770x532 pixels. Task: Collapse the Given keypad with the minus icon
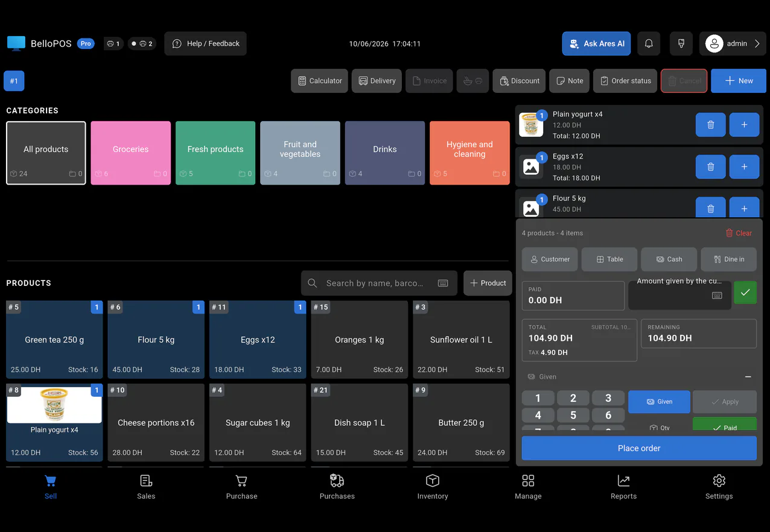(748, 377)
